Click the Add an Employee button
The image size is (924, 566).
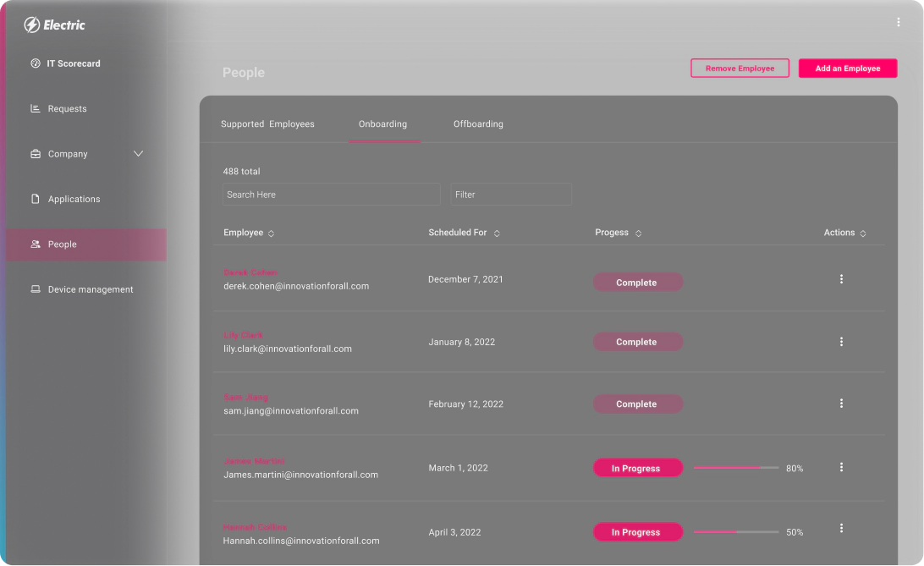click(848, 68)
